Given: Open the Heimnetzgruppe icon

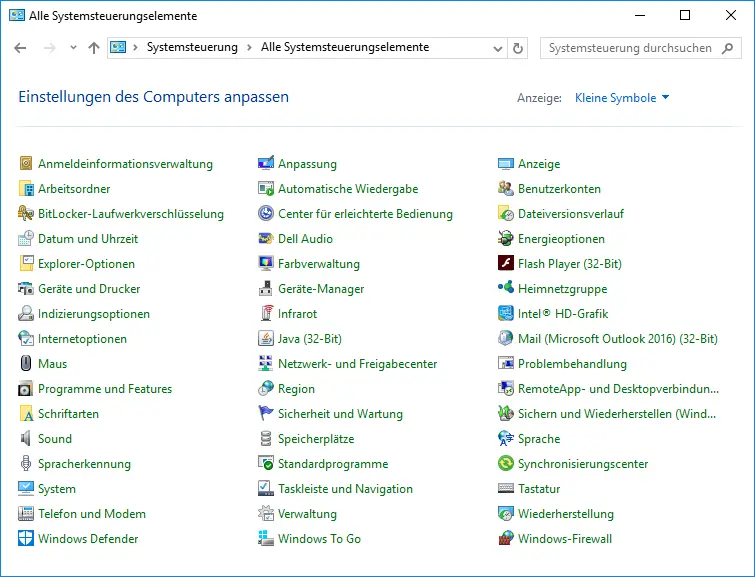Looking at the screenshot, I should point(506,289).
